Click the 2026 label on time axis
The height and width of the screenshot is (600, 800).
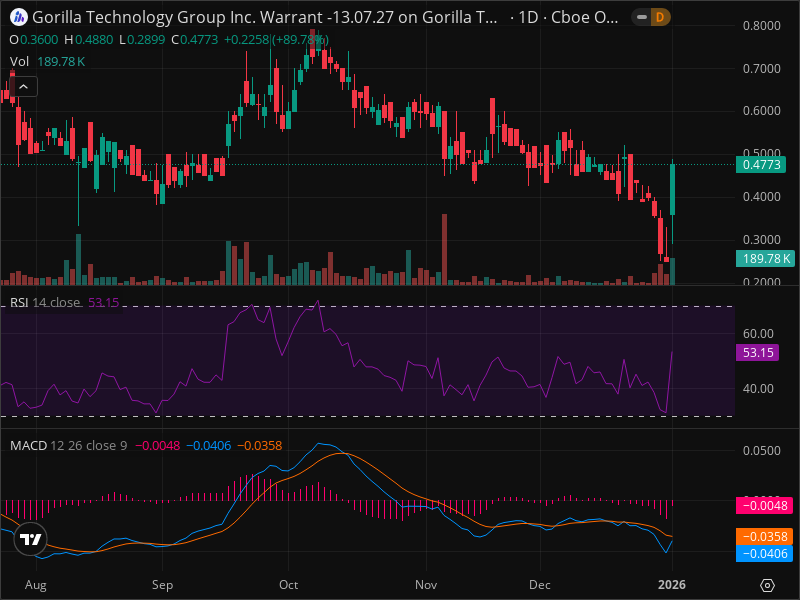[x=672, y=585]
